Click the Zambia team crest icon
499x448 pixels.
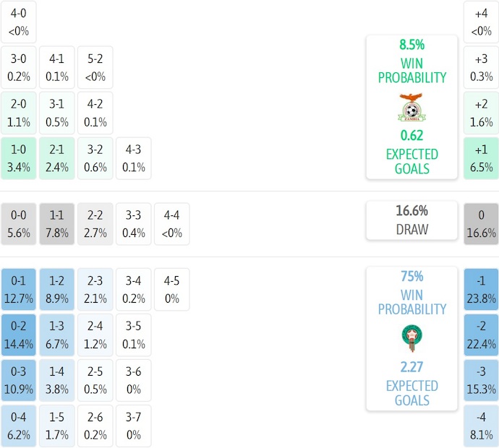point(411,107)
